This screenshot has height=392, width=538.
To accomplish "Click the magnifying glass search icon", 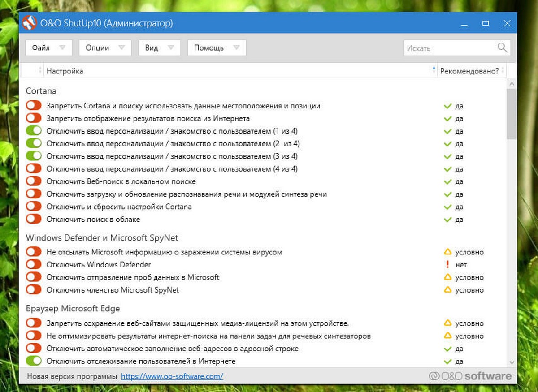I will click(x=502, y=47).
